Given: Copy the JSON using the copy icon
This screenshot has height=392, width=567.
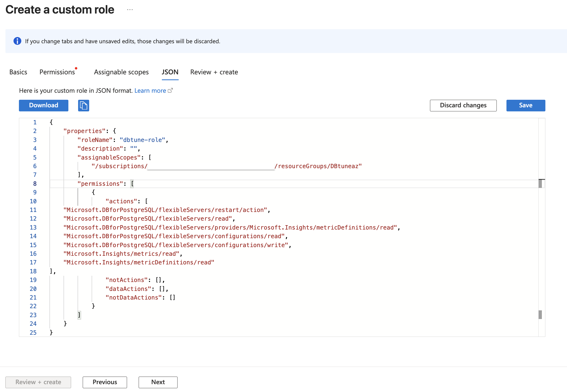Looking at the screenshot, I should (x=83, y=105).
